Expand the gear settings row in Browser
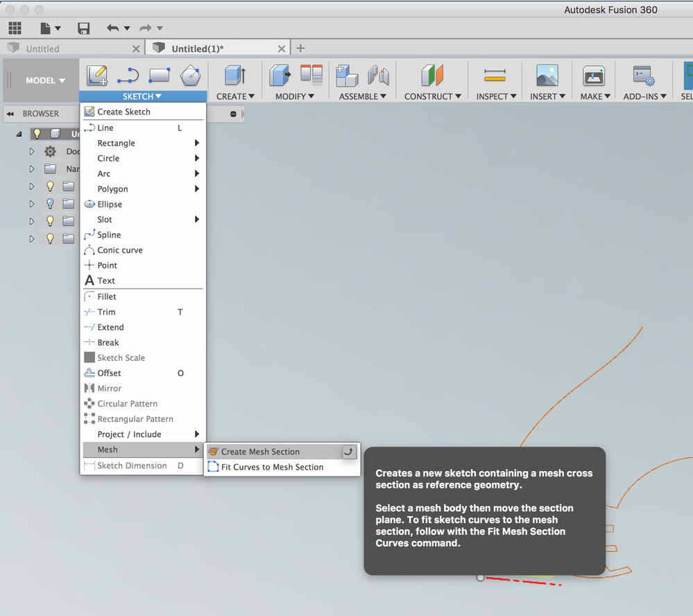The height and width of the screenshot is (616, 693). pos(32,151)
